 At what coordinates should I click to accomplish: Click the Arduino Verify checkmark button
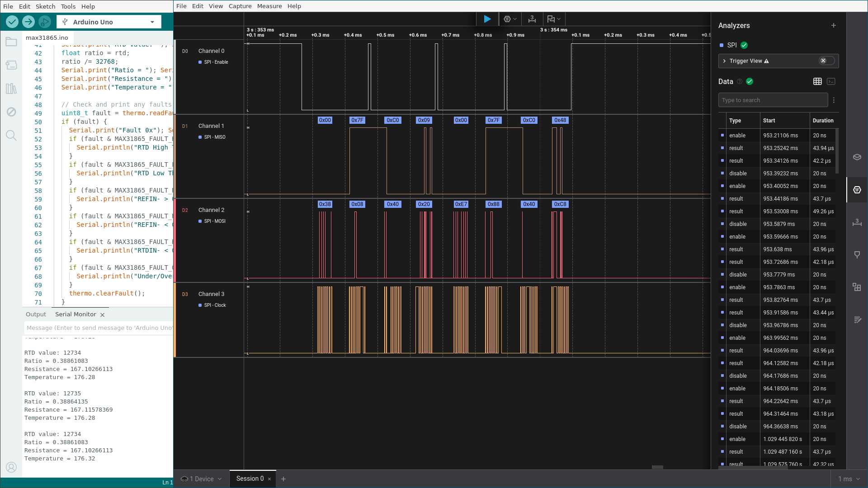point(12,22)
